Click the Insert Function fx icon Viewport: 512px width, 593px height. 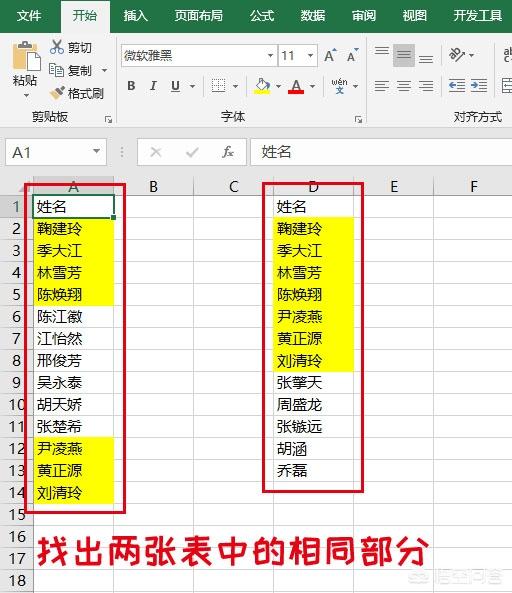[x=228, y=152]
